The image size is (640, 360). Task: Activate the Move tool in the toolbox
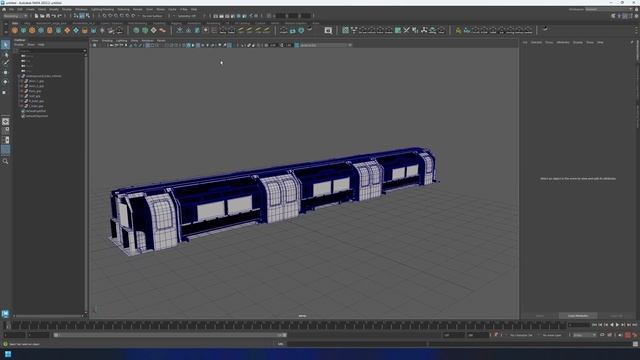5,72
